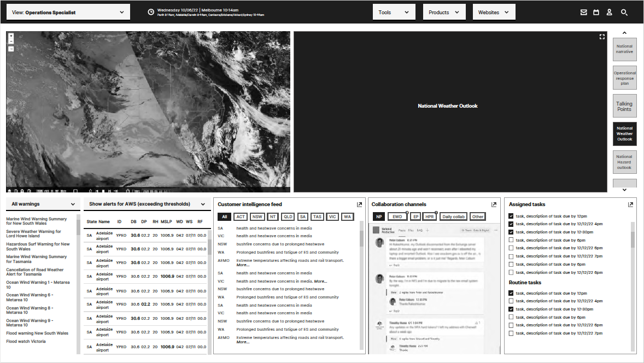Screen dimensions: 644x363
Task: Open the Operational response plan product
Action: pos(624,78)
